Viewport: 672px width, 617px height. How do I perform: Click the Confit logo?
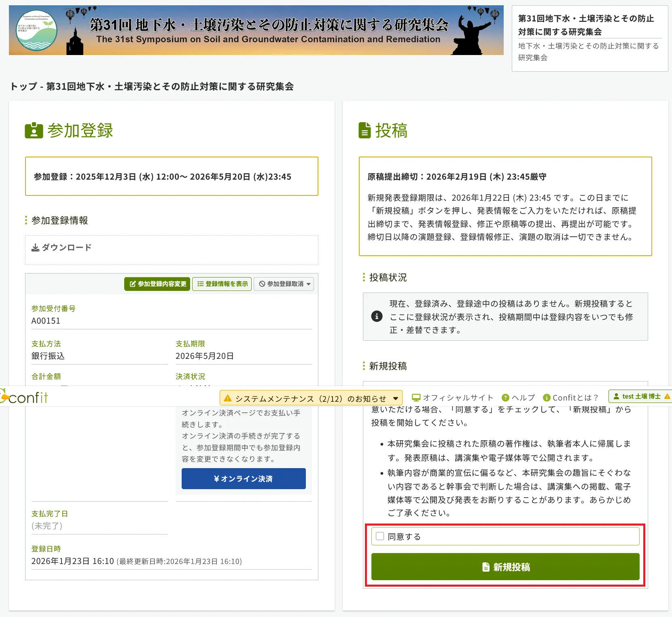pos(25,397)
